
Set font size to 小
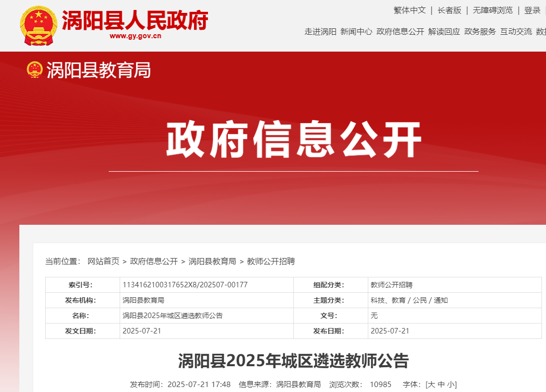click(x=451, y=385)
